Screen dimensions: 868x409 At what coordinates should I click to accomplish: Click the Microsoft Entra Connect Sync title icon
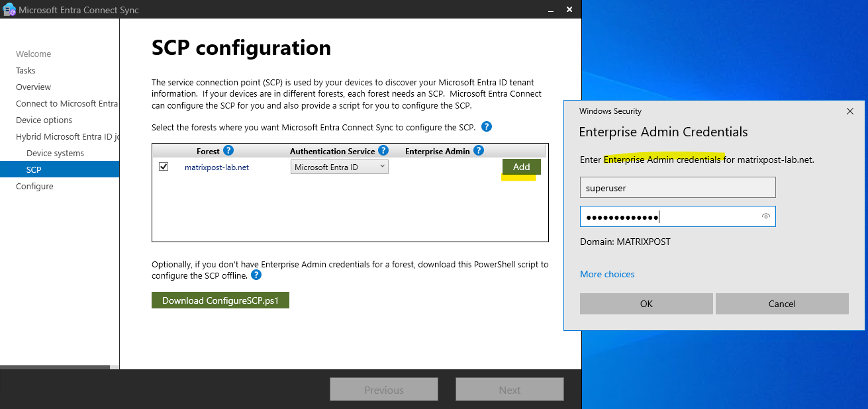coord(9,10)
